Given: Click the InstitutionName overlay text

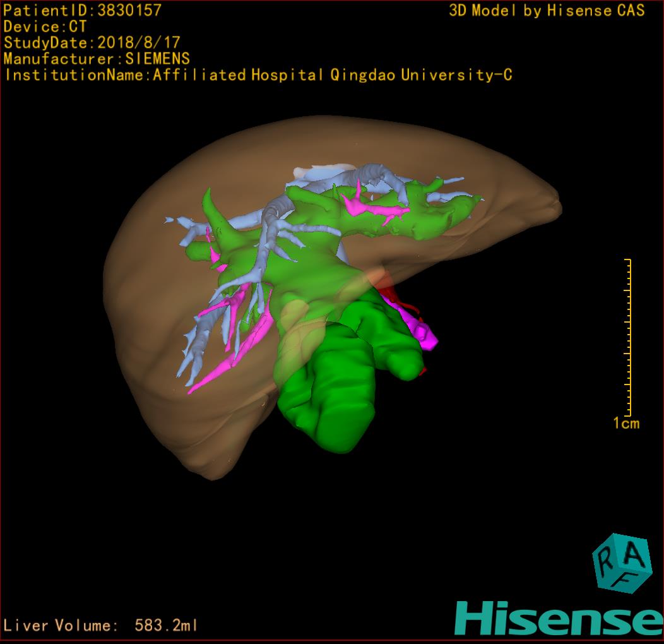Looking at the screenshot, I should (258, 75).
